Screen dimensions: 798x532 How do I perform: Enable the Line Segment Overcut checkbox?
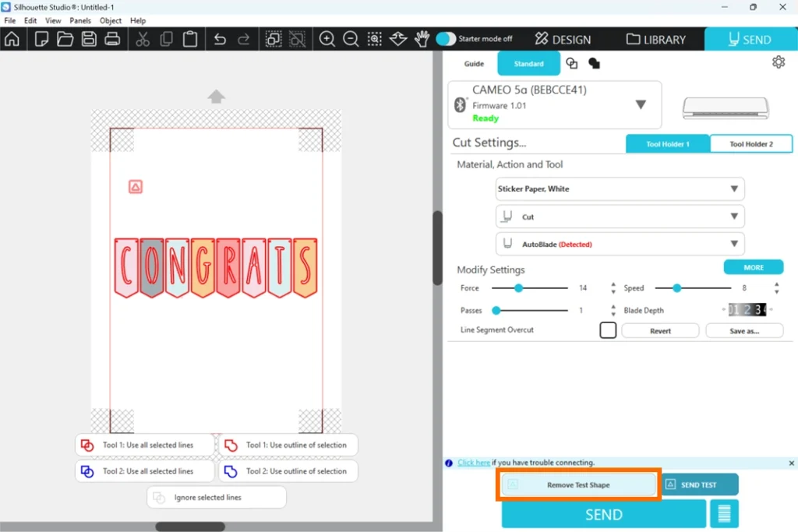[608, 330]
